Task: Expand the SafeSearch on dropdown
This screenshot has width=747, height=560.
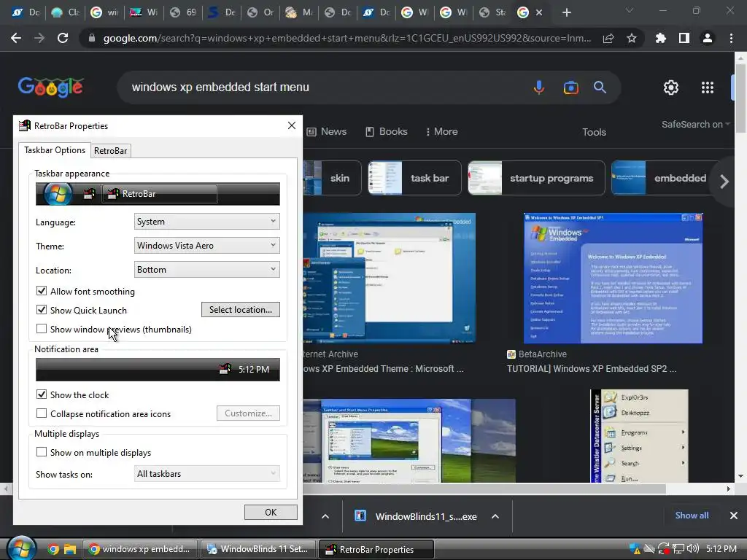Action: pos(695,124)
